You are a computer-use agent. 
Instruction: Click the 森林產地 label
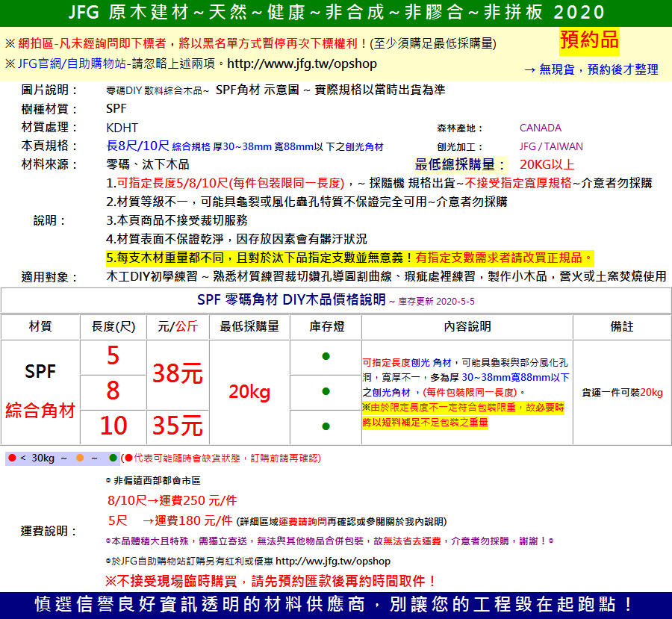pyautogui.click(x=460, y=128)
